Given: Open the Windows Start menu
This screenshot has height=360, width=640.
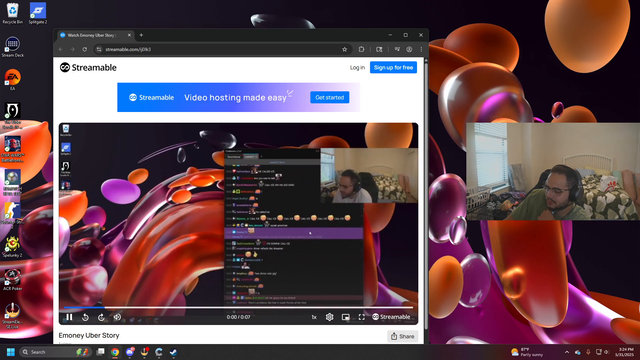Looking at the screenshot, I should pos(11,352).
